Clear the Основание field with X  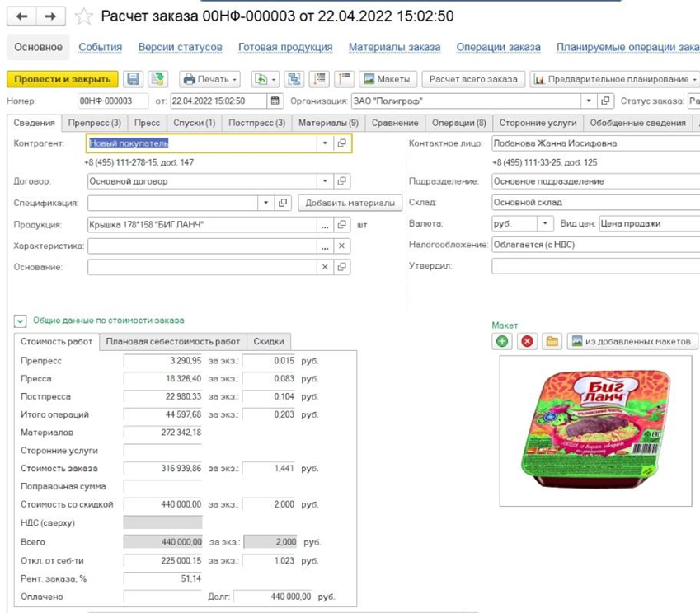[x=325, y=267]
